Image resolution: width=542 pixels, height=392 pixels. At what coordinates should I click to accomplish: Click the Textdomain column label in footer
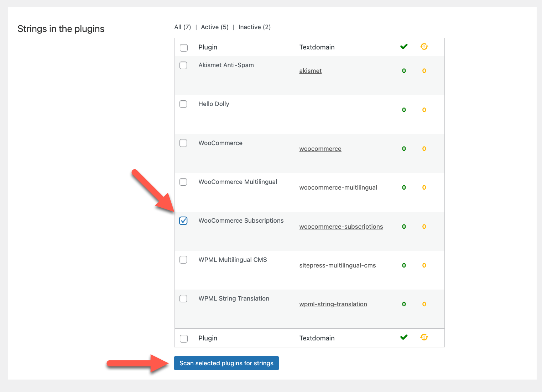tap(317, 338)
